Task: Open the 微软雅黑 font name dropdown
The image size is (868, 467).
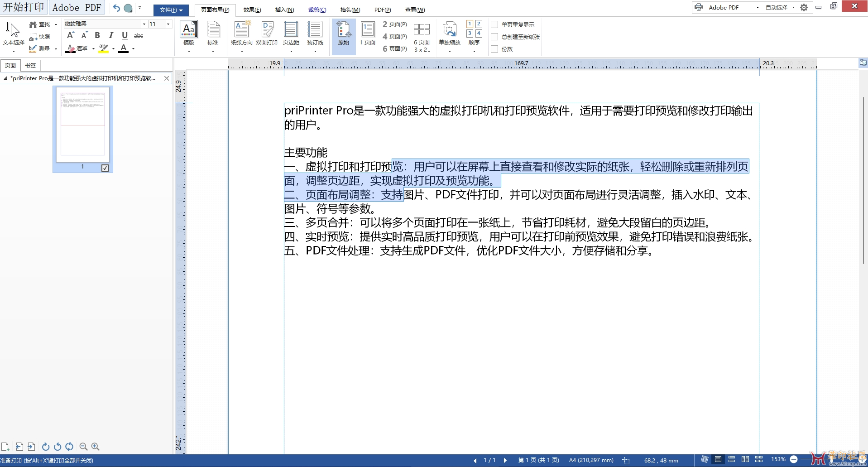Action: point(144,24)
